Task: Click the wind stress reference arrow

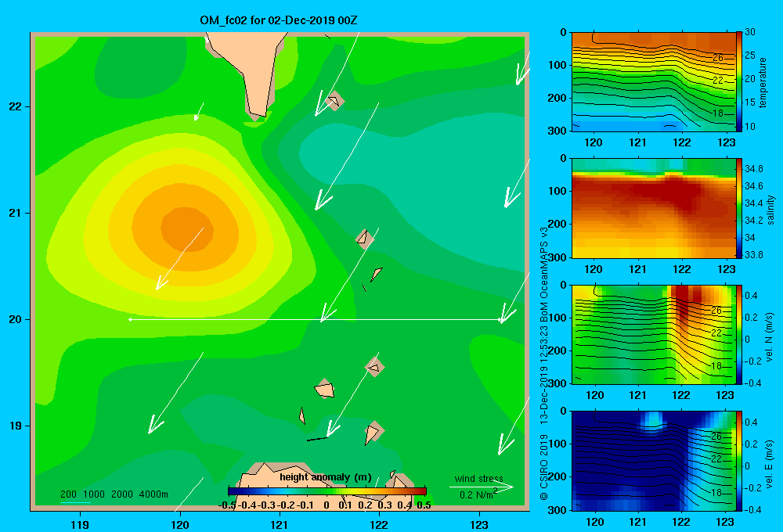Action: (482, 487)
